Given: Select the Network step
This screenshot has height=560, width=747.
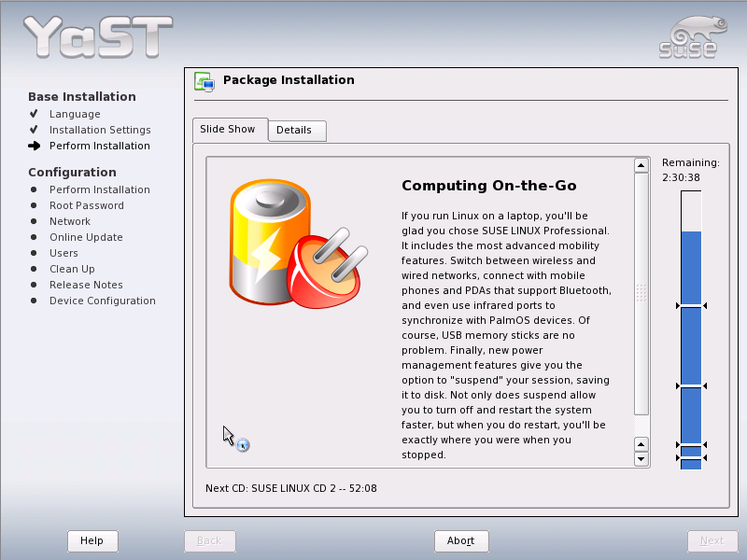Looking at the screenshot, I should click(70, 221).
